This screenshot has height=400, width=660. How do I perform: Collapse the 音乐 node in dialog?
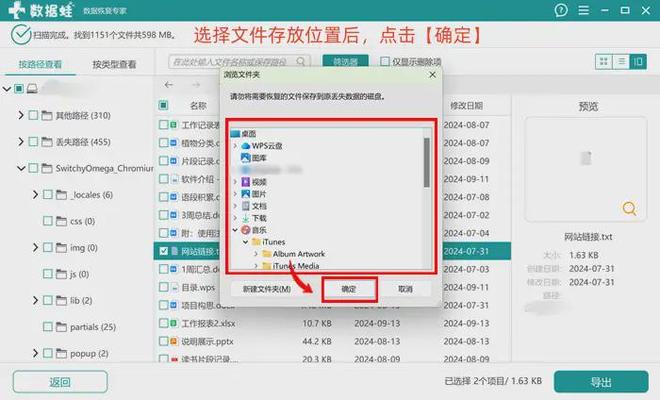(235, 230)
